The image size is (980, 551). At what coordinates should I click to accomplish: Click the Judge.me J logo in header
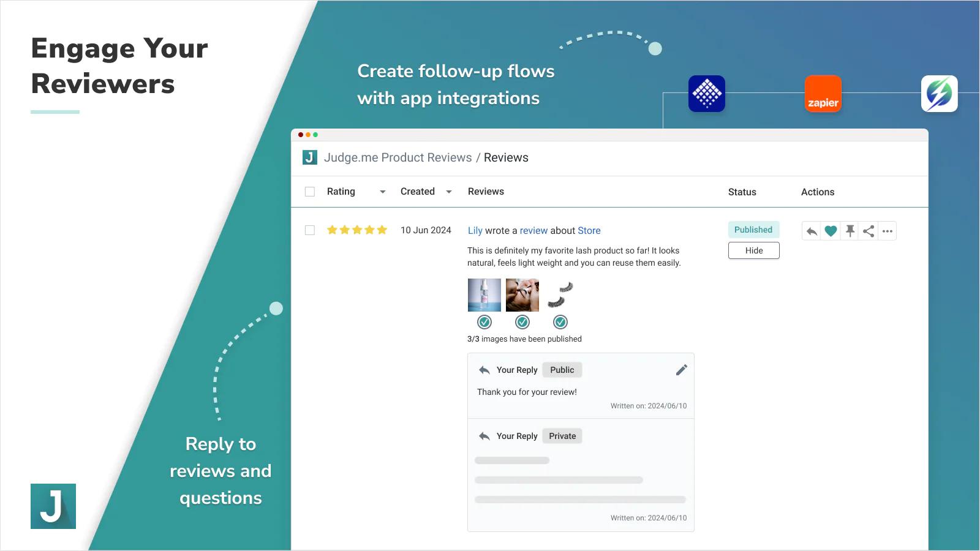(310, 157)
